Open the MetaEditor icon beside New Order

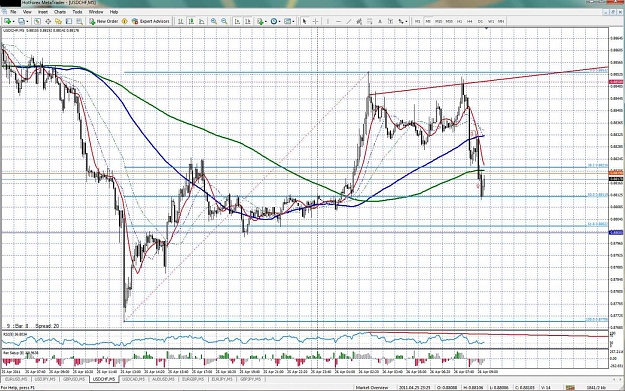point(124,21)
